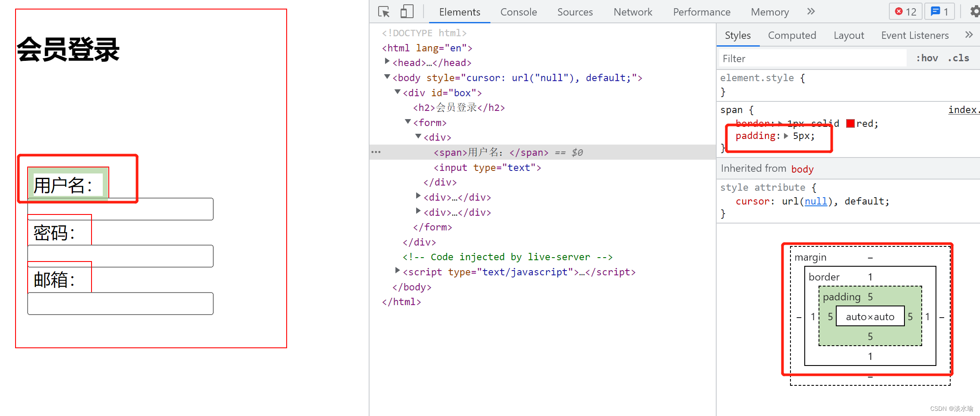Open the Sources tab
The width and height of the screenshot is (980, 416).
(575, 12)
